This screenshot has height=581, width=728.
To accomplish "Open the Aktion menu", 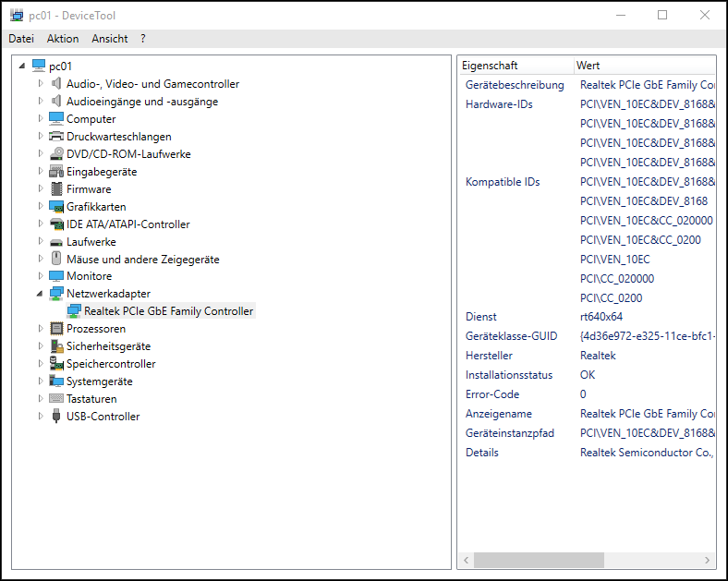I will point(63,39).
